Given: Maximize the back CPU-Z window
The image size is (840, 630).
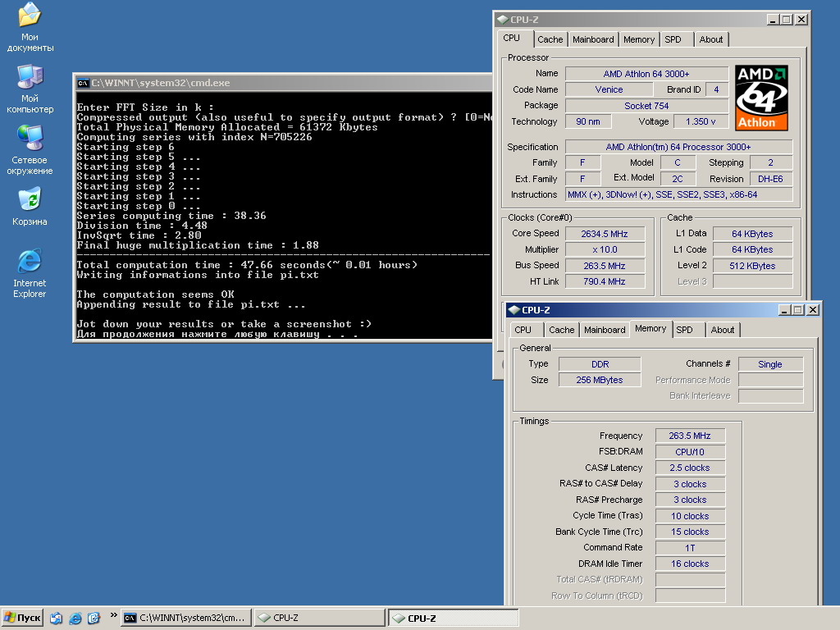Looking at the screenshot, I should point(787,20).
